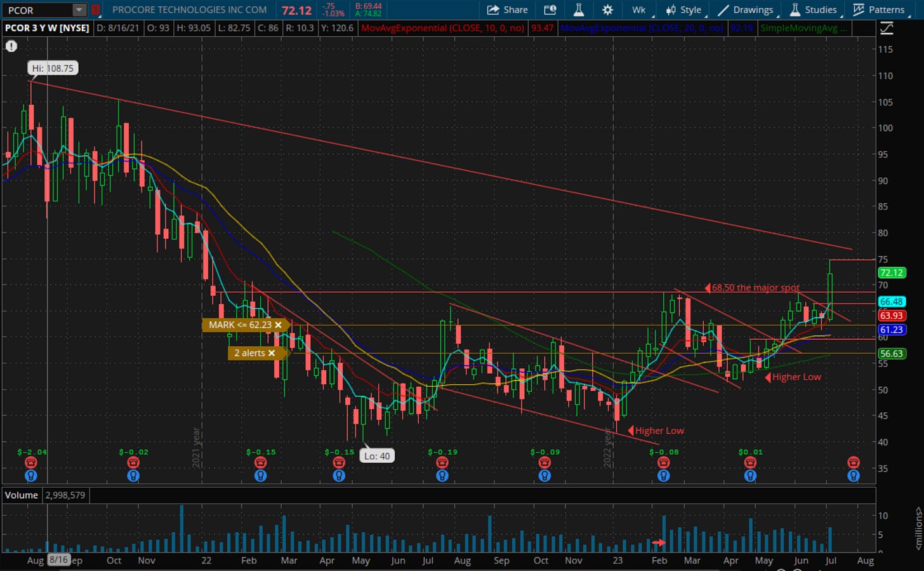Click the earnings phone icon under $-0.09
This screenshot has height=571, width=924.
point(544,463)
